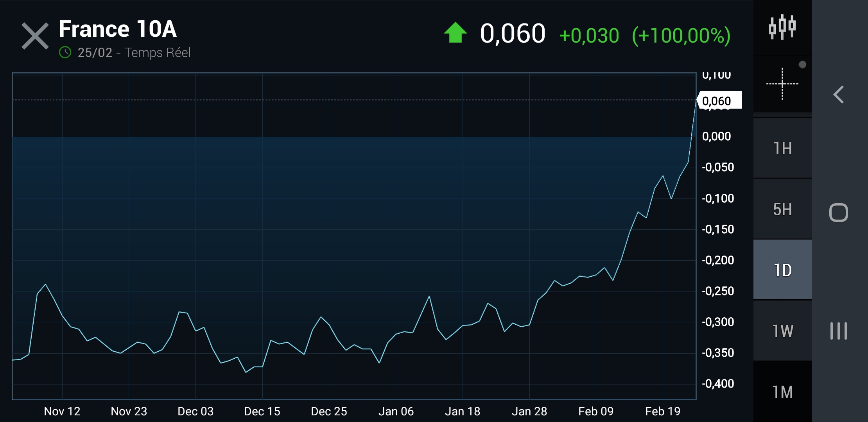
Task: Tap the Feb 19 date marker
Action: coord(662,411)
